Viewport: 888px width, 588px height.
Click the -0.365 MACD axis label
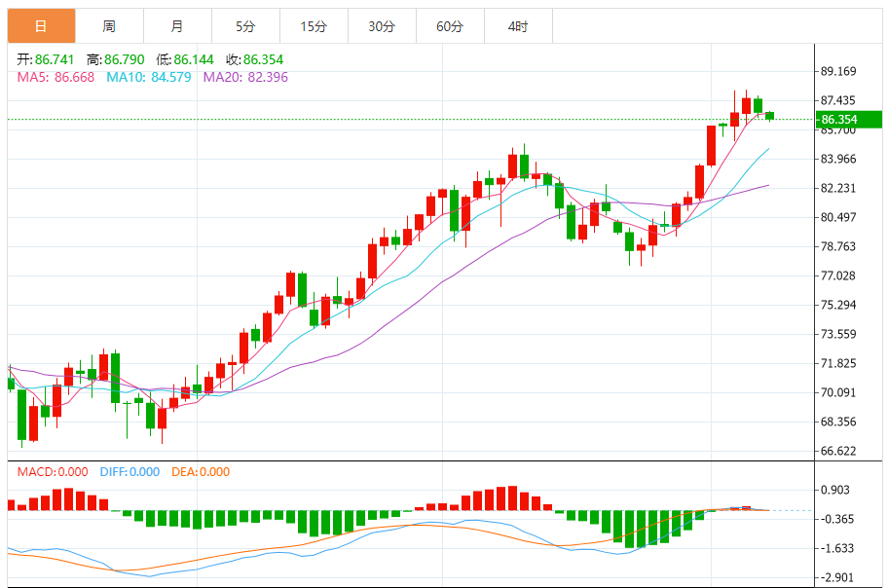click(837, 519)
